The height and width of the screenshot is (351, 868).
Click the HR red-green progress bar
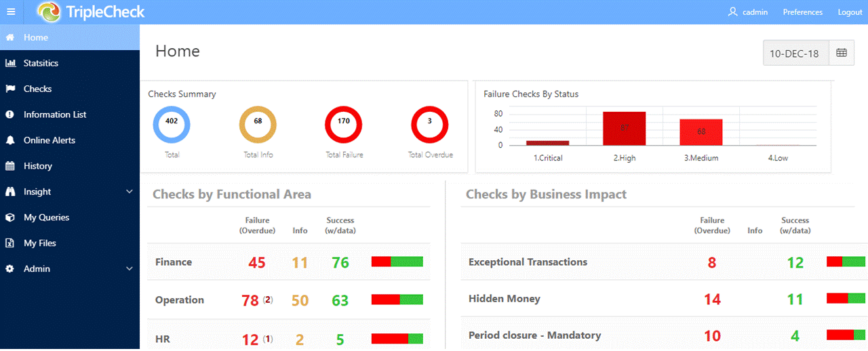click(x=397, y=339)
